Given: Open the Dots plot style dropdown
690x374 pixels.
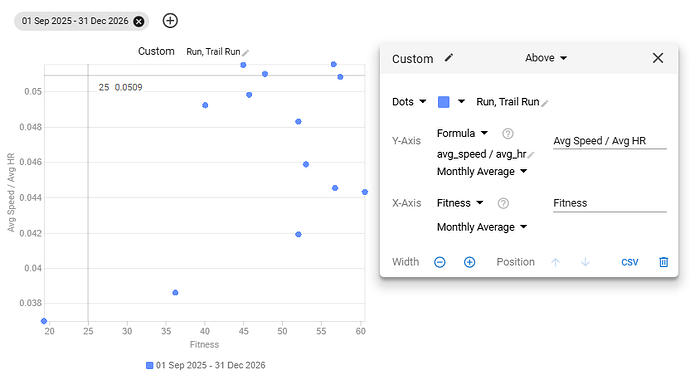Looking at the screenshot, I should [409, 102].
